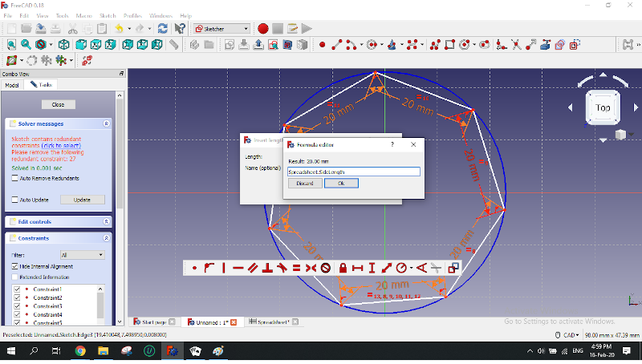Switch to the Spreadsheet tab
This screenshot has height=364, width=642.
coord(273,322)
